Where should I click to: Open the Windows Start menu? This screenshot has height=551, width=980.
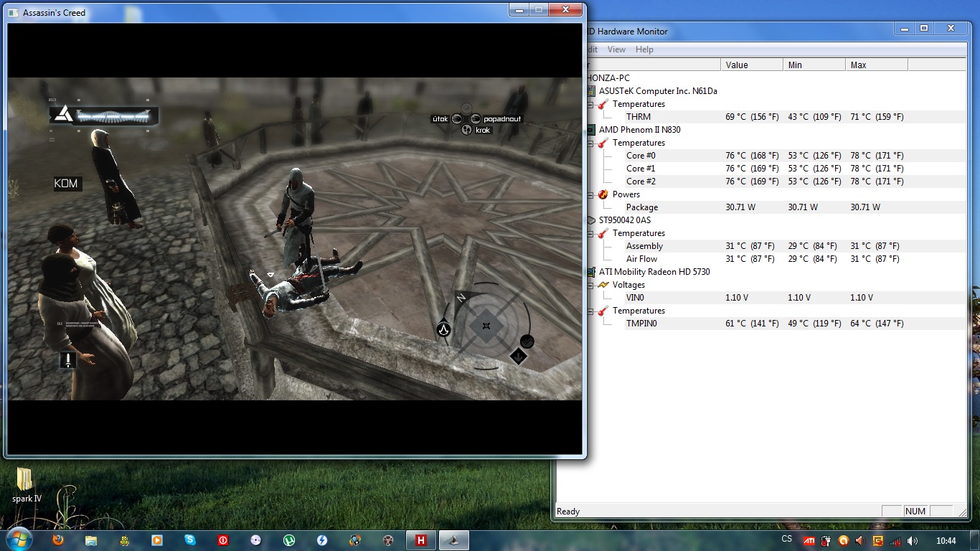click(x=19, y=540)
